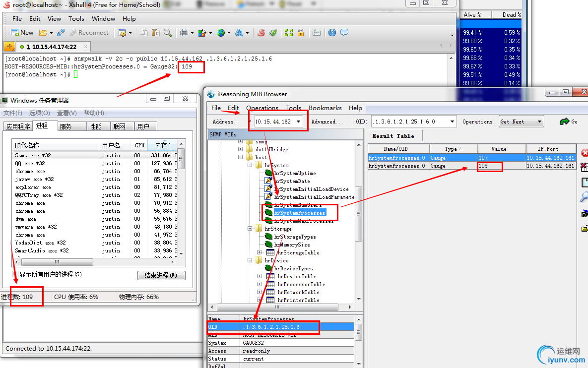The width and height of the screenshot is (588, 368).
Task: Click the globe encoding icon in Xshell
Action: tap(221, 33)
